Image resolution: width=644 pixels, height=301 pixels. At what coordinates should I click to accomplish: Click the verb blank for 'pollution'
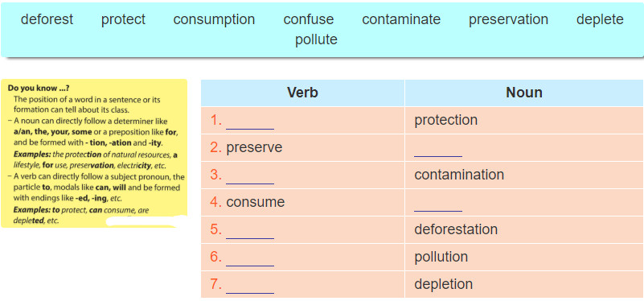[250, 258]
